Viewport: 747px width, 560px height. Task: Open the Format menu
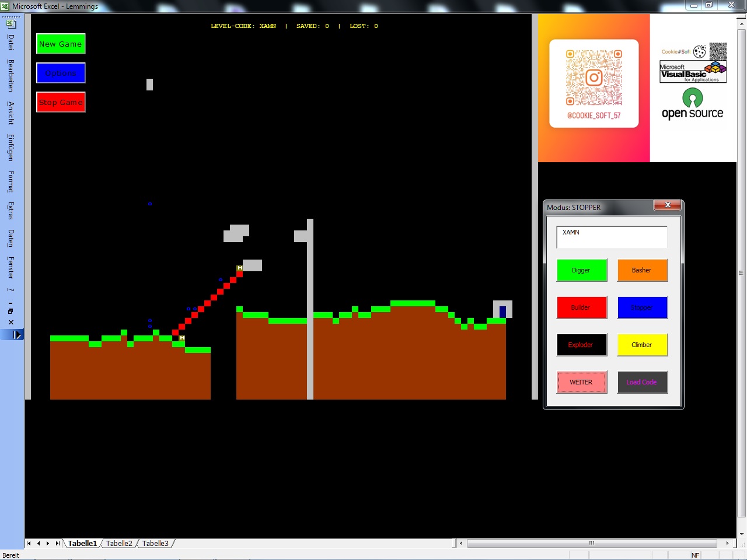click(11, 182)
